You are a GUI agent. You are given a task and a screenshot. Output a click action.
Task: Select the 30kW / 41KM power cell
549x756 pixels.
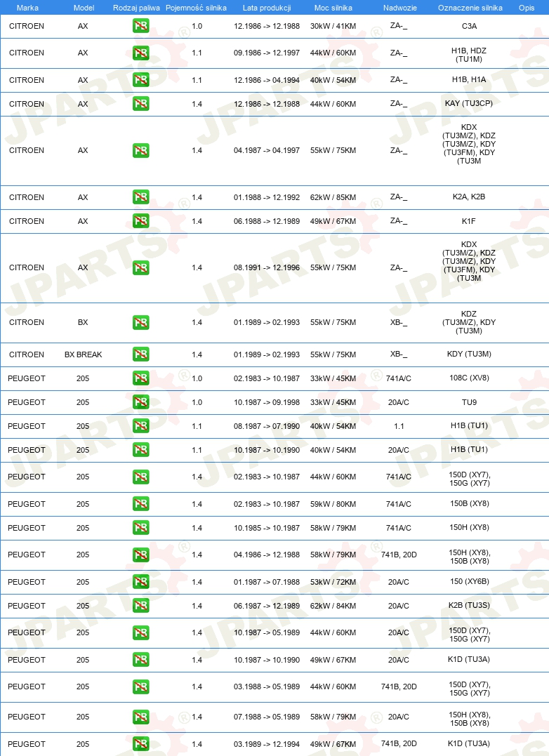click(333, 26)
